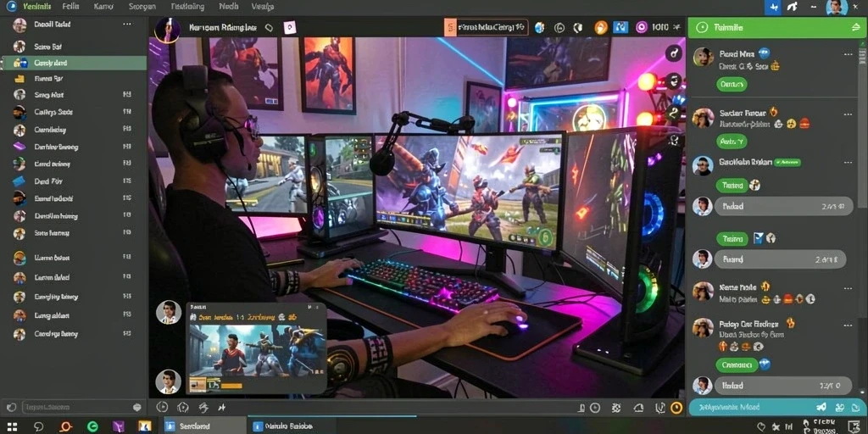The height and width of the screenshot is (434, 868).
Task: Click the Windows Start button in the taskbar
Action: pyautogui.click(x=12, y=427)
